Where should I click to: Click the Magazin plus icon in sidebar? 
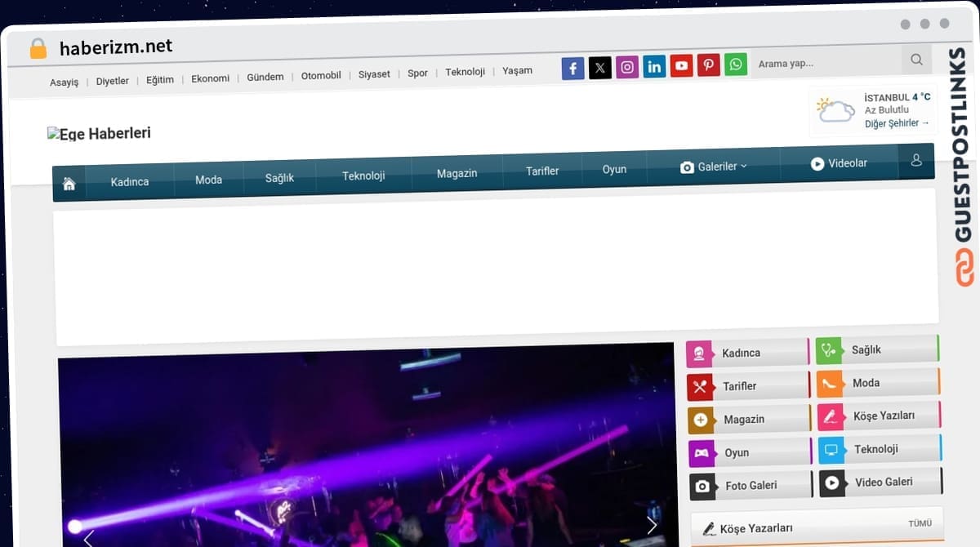point(701,420)
